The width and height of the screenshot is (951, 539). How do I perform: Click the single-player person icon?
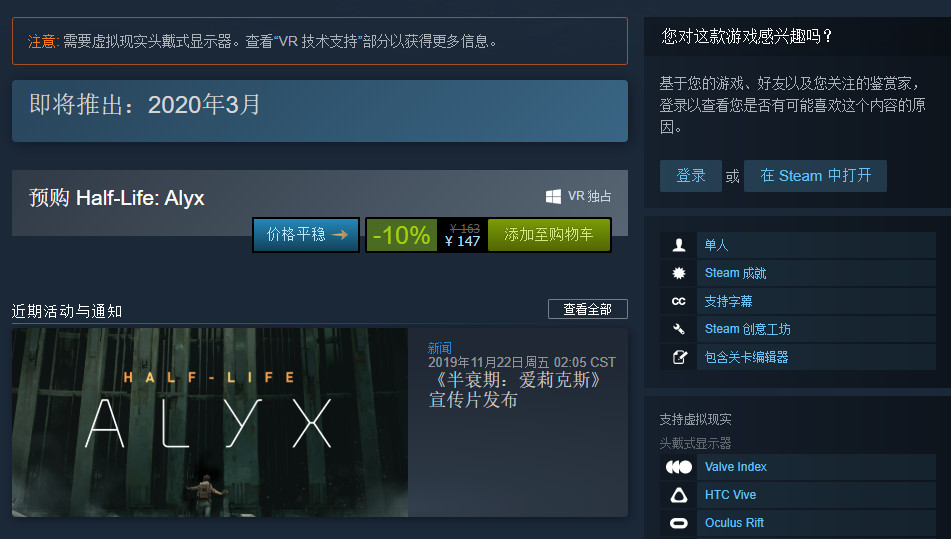coord(679,245)
